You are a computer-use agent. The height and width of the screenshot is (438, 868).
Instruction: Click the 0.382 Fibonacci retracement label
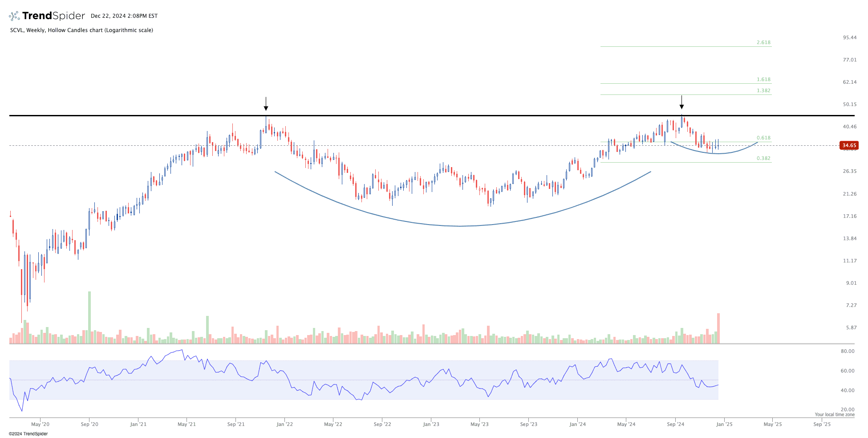coord(763,159)
